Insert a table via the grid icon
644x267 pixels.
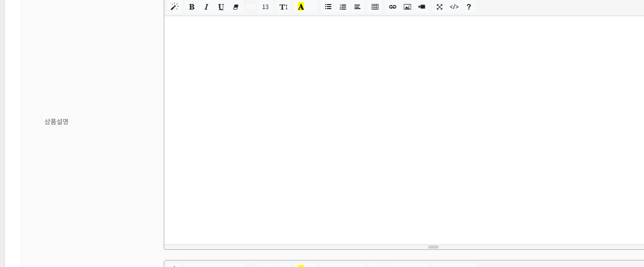pyautogui.click(x=375, y=7)
